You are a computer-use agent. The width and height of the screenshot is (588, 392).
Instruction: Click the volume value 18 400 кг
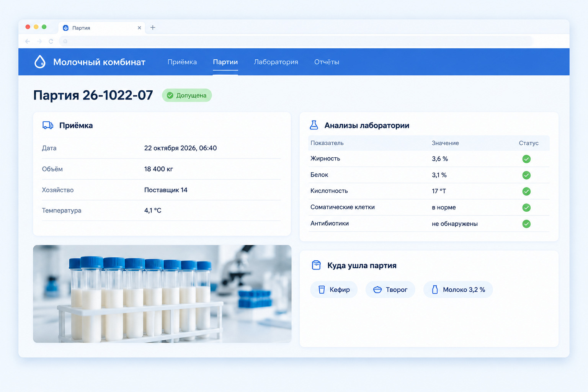coord(158,169)
